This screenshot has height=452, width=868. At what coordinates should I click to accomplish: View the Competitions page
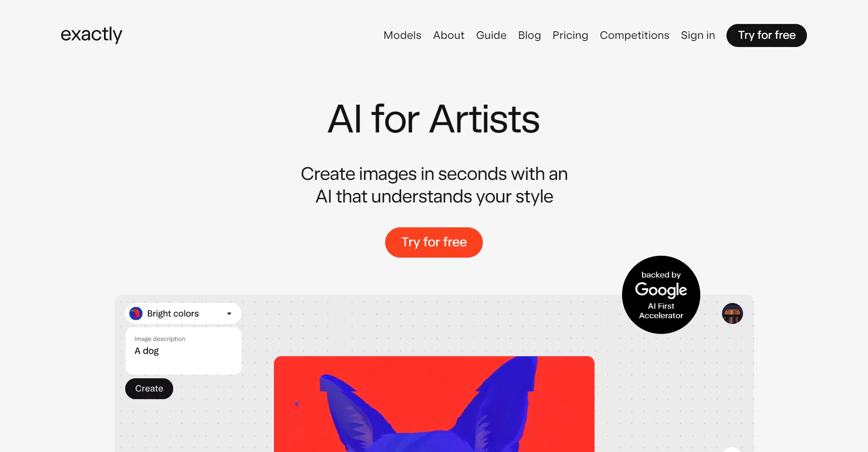(634, 35)
